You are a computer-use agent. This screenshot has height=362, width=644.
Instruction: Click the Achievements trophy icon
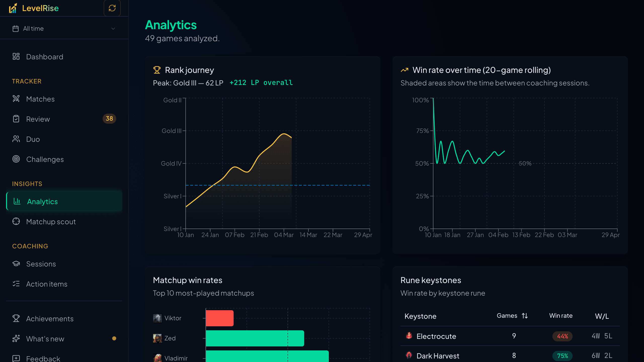coord(16,319)
